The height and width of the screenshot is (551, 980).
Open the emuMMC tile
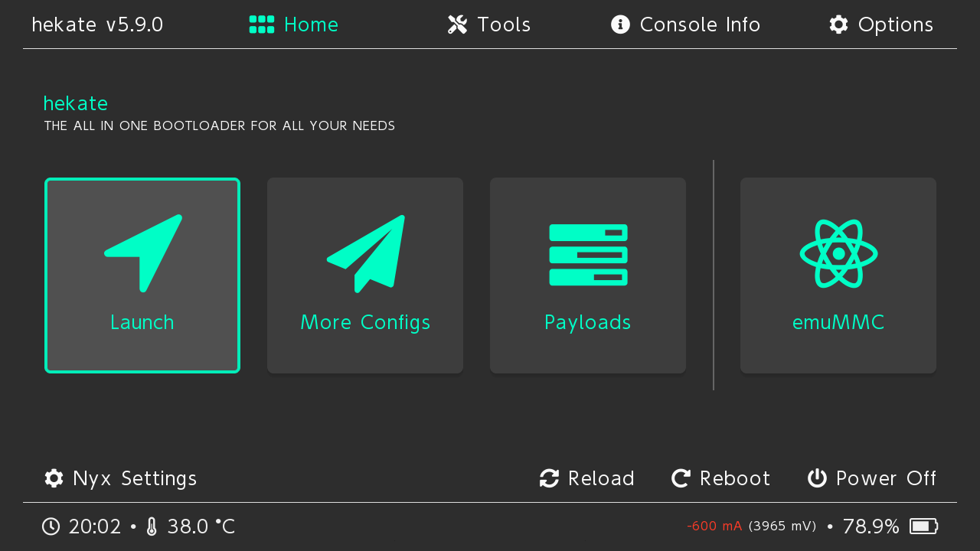pyautogui.click(x=838, y=275)
